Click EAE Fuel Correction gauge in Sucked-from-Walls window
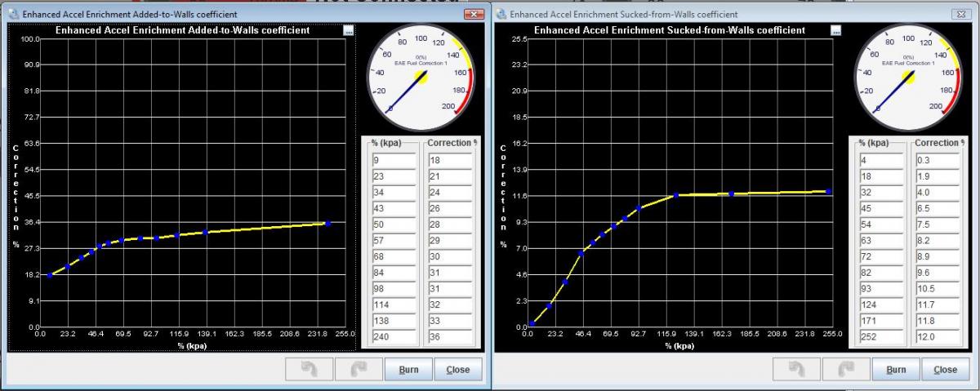This screenshot has width=980, height=391. click(x=907, y=77)
